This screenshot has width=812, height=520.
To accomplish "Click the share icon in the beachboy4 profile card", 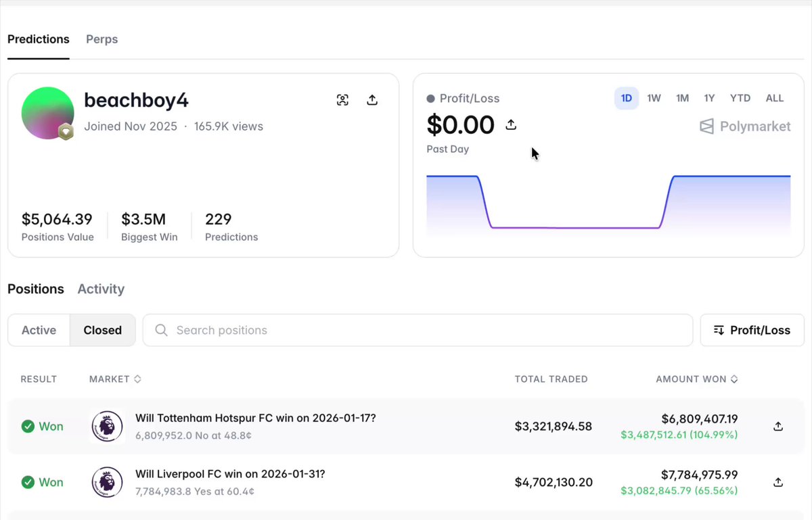I will point(372,100).
